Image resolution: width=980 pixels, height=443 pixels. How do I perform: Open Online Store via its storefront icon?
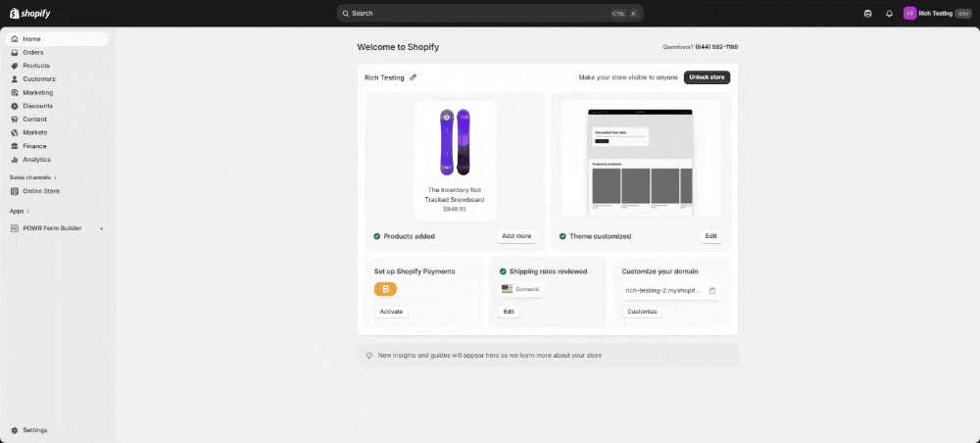click(15, 191)
